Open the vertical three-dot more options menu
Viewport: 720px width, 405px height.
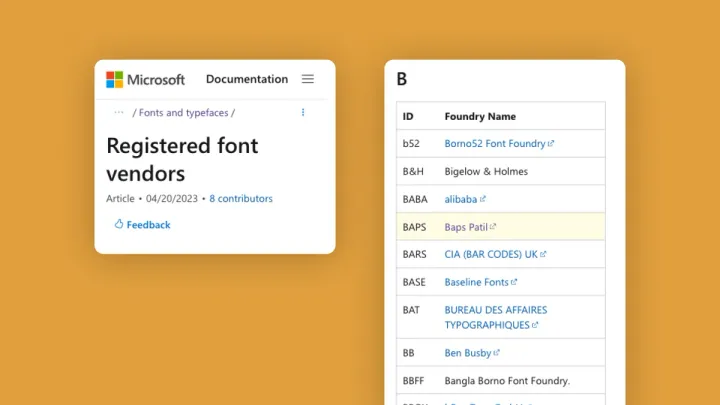click(303, 112)
